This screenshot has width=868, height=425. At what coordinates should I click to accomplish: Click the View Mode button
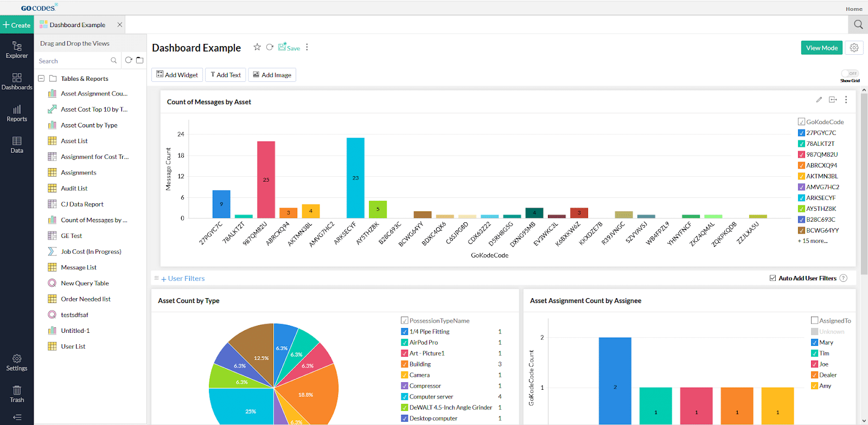click(821, 48)
